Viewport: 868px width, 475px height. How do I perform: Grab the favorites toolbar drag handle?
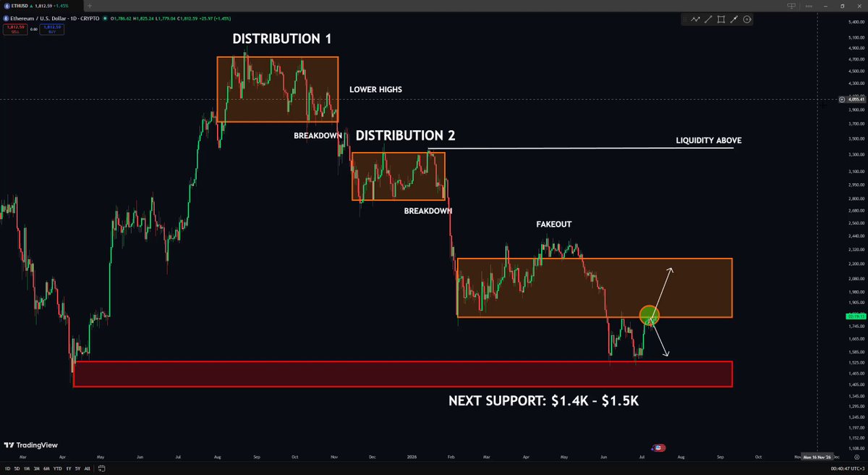pos(686,20)
